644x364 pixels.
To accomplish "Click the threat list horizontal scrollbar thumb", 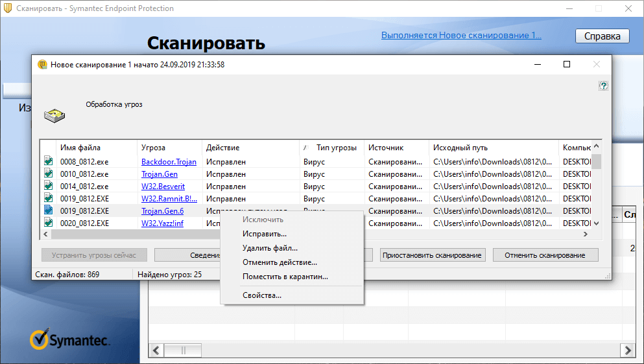I will tap(136, 234).
